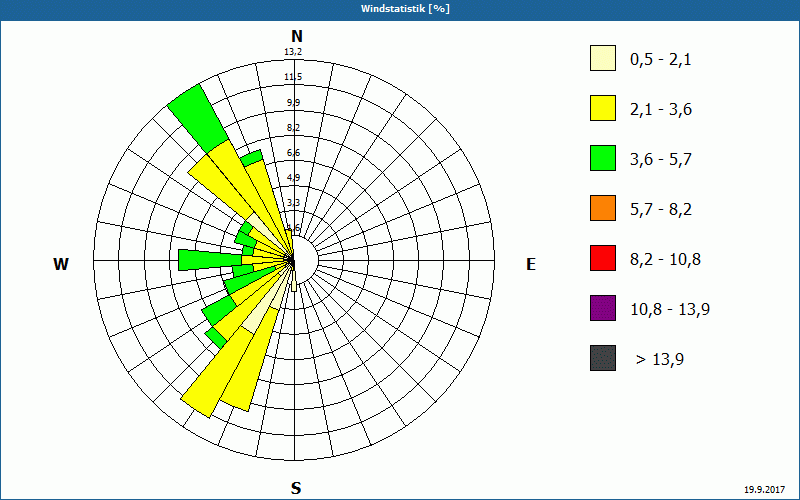
Task: Click the legend label '0,5 - 2,1'
Action: [x=660, y=60]
